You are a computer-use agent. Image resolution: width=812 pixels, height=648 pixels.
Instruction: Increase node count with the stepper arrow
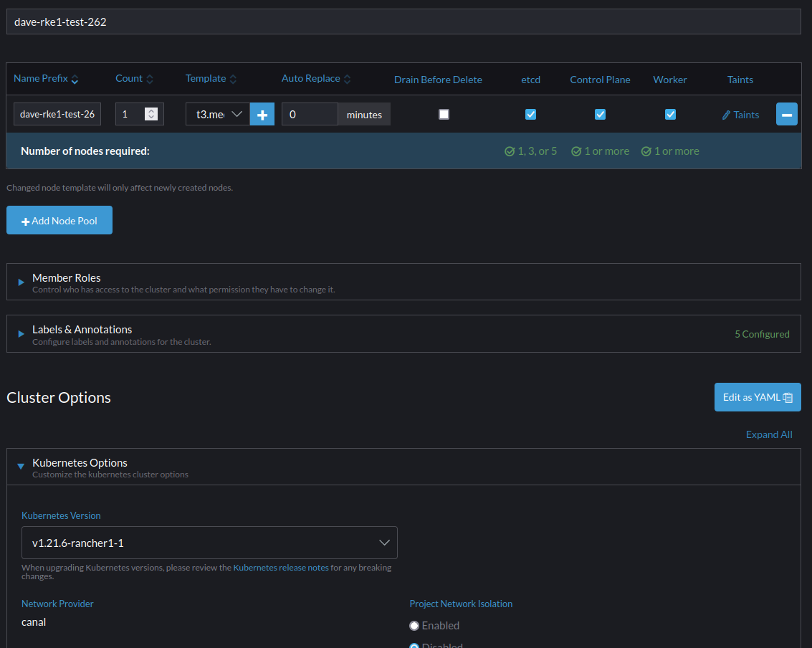tap(151, 110)
